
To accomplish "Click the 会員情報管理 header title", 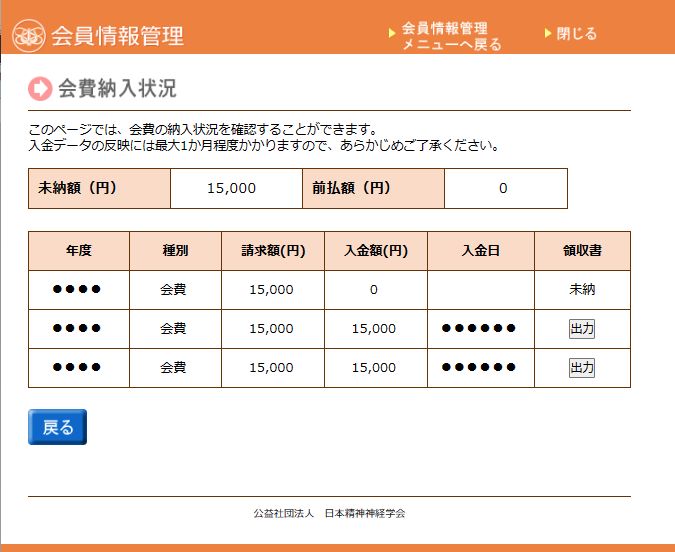I will click(x=118, y=36).
